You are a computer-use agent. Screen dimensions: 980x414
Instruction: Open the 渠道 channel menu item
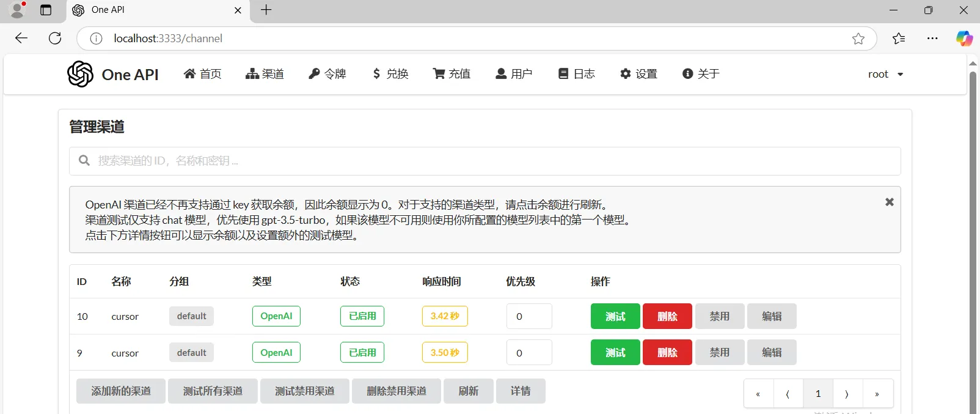pos(265,74)
